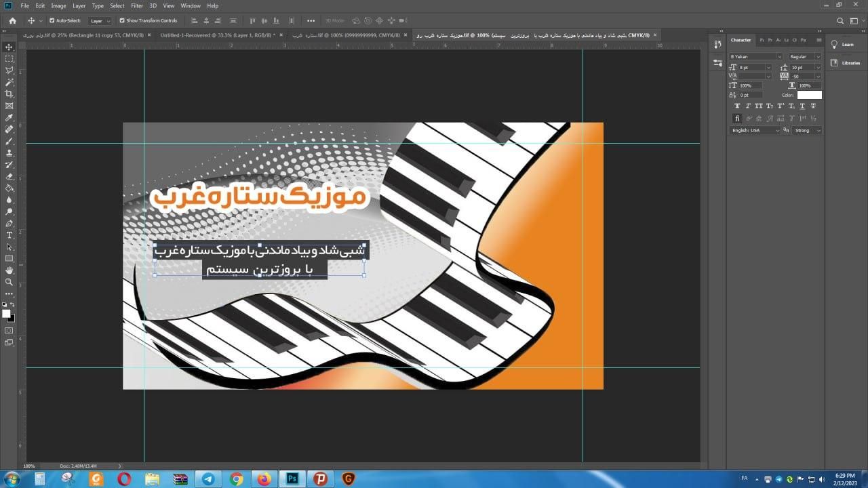Select the Eyedropper tool
This screenshot has height=488, width=868.
click(x=9, y=118)
